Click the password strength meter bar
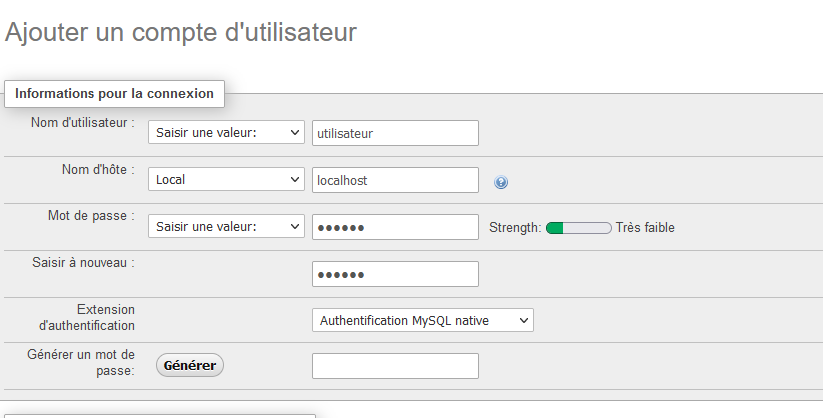Screen dimensions: 823x418 click(578, 228)
